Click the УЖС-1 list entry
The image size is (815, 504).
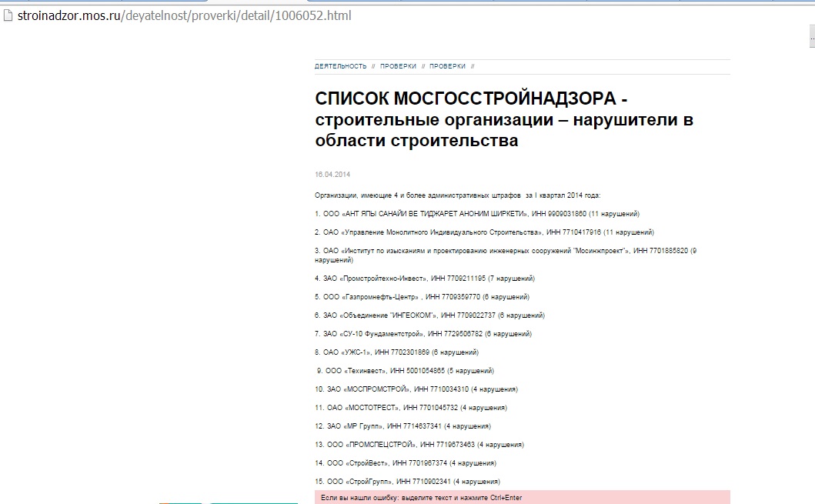pyautogui.click(x=396, y=352)
